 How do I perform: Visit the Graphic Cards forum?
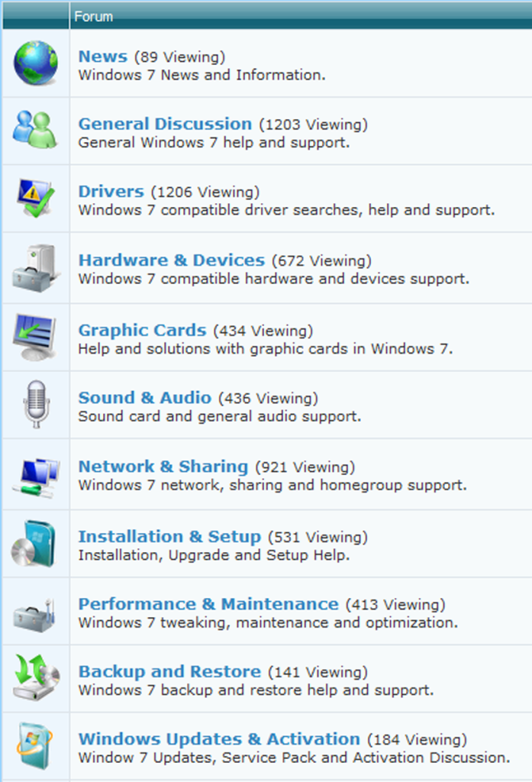click(x=142, y=331)
